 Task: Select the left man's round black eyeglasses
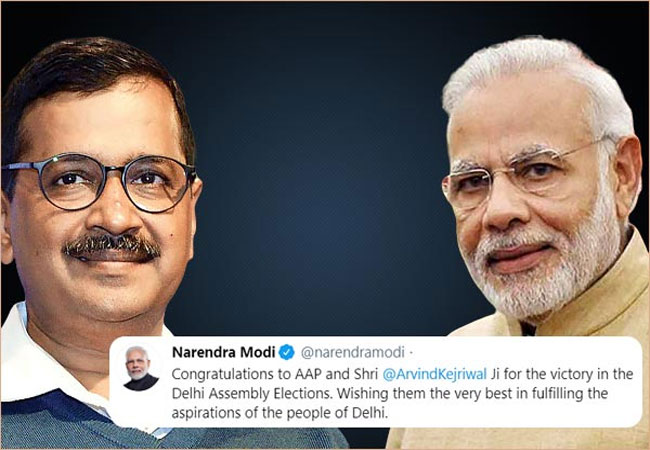click(99, 180)
